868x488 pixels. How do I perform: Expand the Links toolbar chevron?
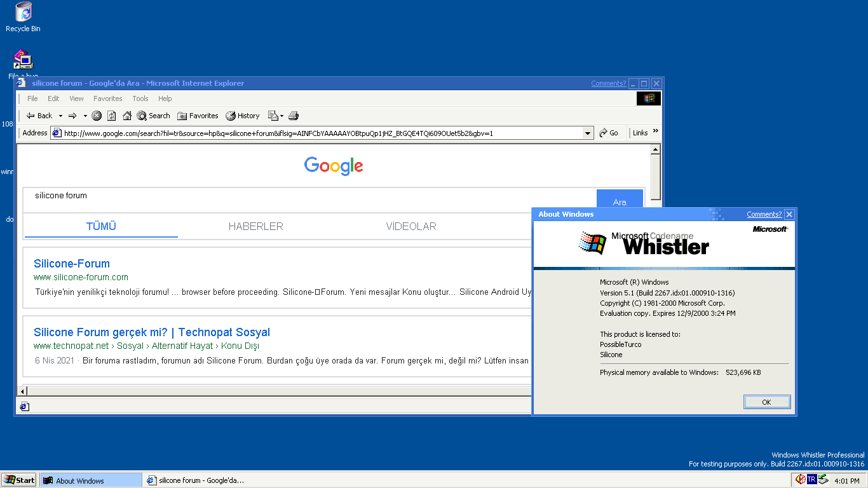[x=656, y=132]
